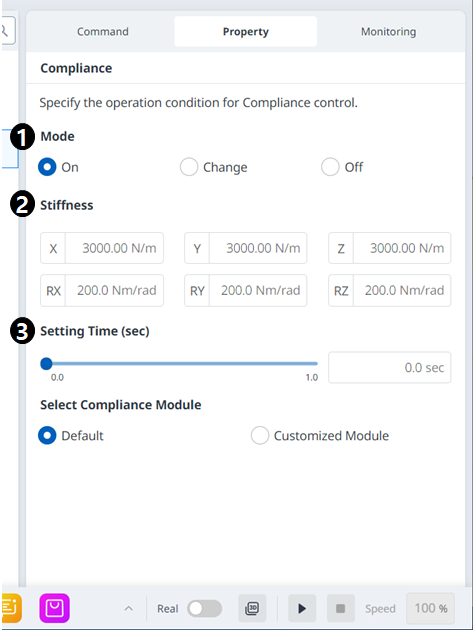Click the RY stiffness input field
The width and height of the screenshot is (473, 630).
(246, 290)
